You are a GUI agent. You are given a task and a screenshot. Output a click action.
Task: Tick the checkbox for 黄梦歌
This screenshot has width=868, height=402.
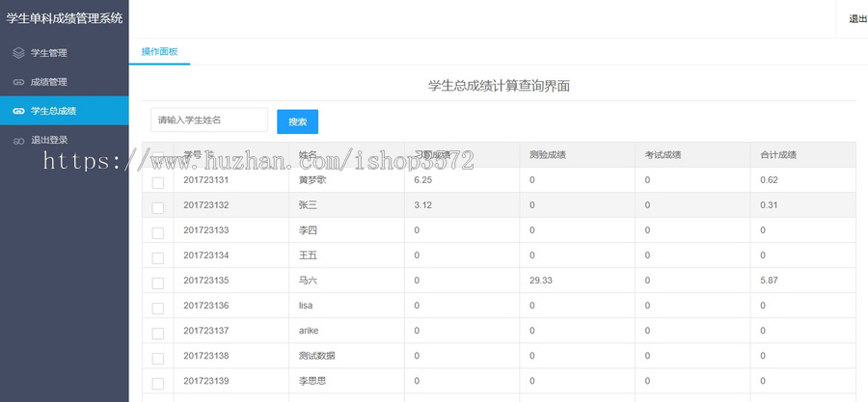point(158,182)
